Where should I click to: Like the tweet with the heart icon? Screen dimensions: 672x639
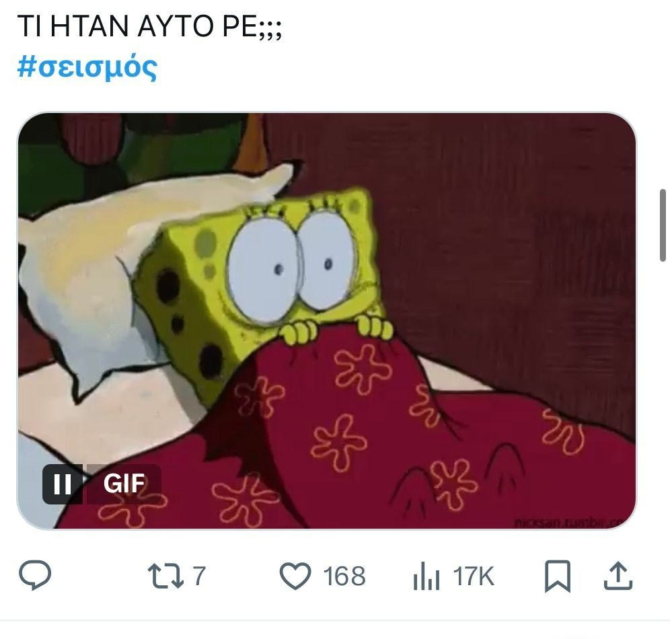point(295,577)
